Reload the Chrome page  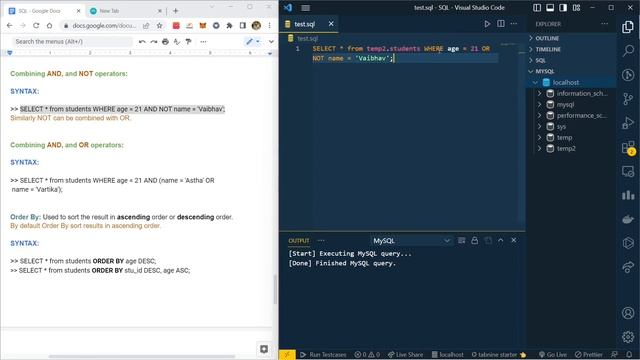point(36,25)
